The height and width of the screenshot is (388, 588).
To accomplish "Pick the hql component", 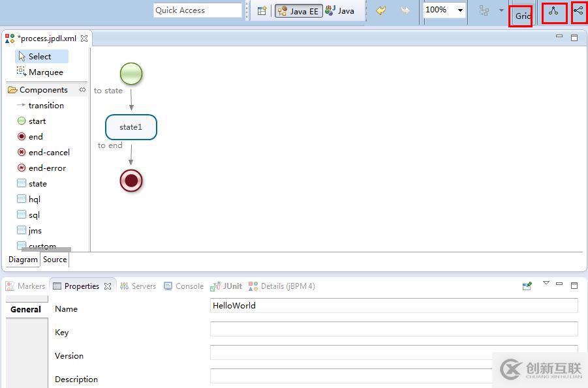I will [29, 200].
